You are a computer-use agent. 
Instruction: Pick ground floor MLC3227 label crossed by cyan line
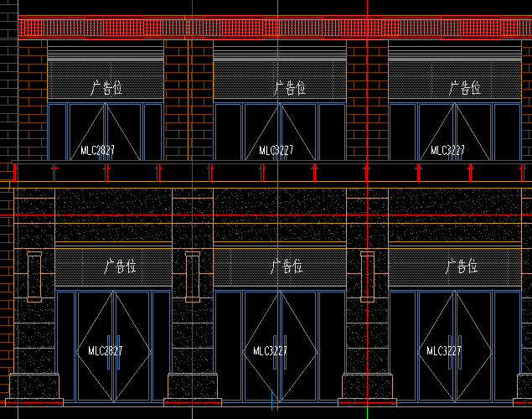point(270,351)
